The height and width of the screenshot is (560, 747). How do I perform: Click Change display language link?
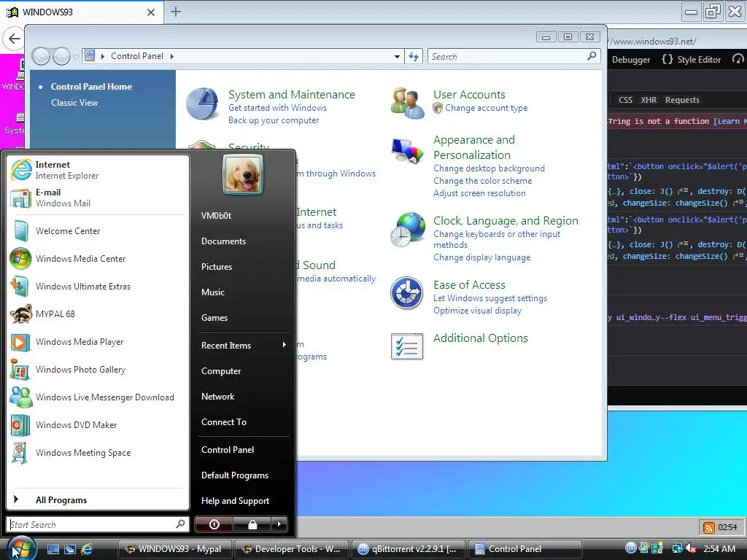tap(481, 257)
